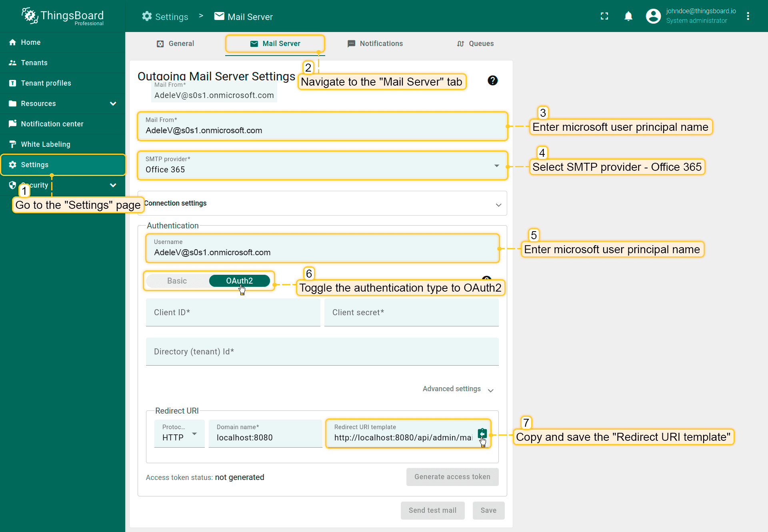This screenshot has height=532, width=768.
Task: Click into the Client ID field
Action: click(233, 313)
